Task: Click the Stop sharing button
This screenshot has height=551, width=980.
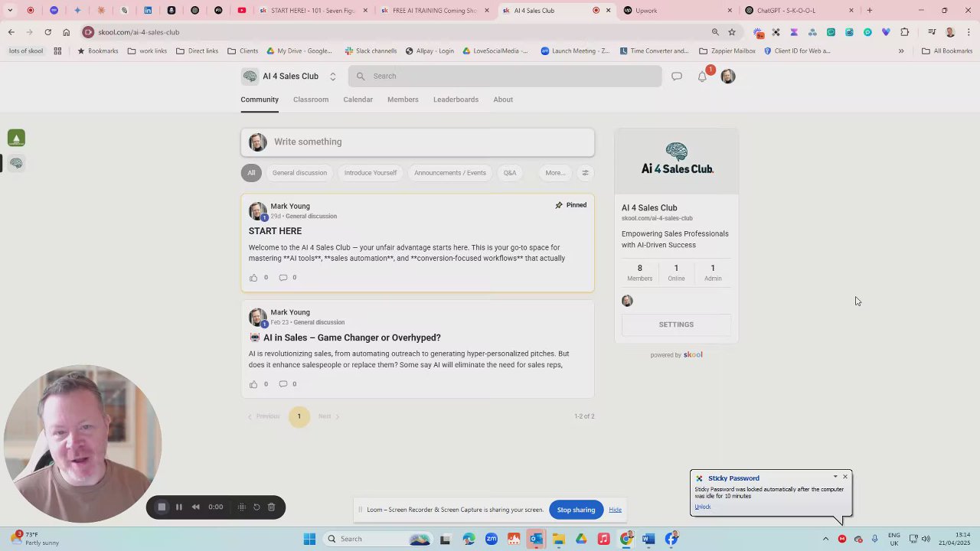Action: tap(576, 510)
